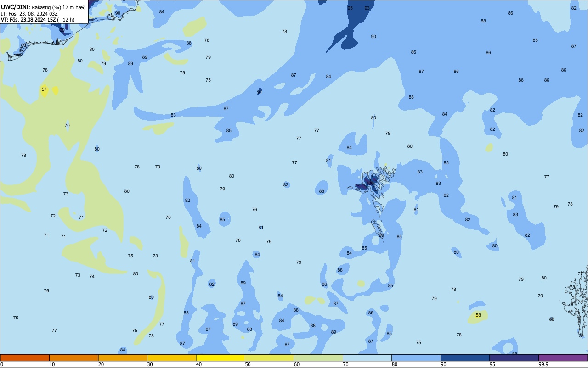Click the humidity value 93 on the map

[x=367, y=8]
